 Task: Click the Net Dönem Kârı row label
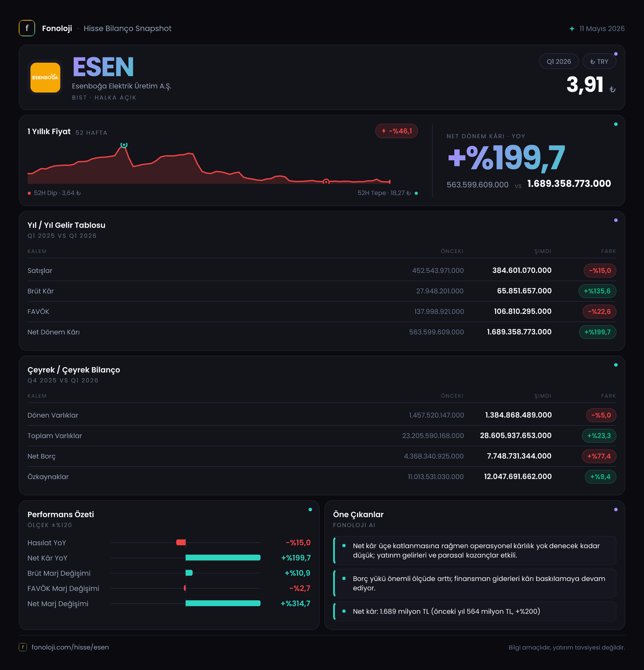[x=54, y=332]
